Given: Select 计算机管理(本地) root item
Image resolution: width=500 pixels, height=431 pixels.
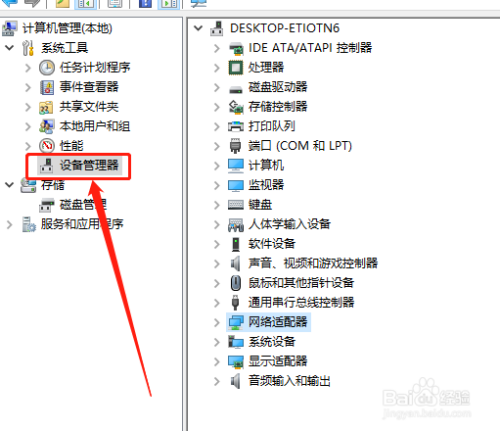Looking at the screenshot, I should coord(67,28).
